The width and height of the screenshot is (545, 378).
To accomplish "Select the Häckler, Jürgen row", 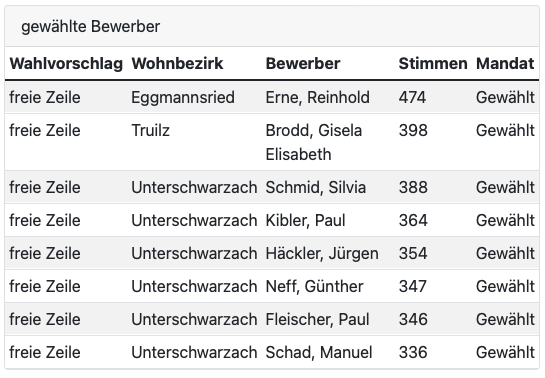I will point(272,253).
